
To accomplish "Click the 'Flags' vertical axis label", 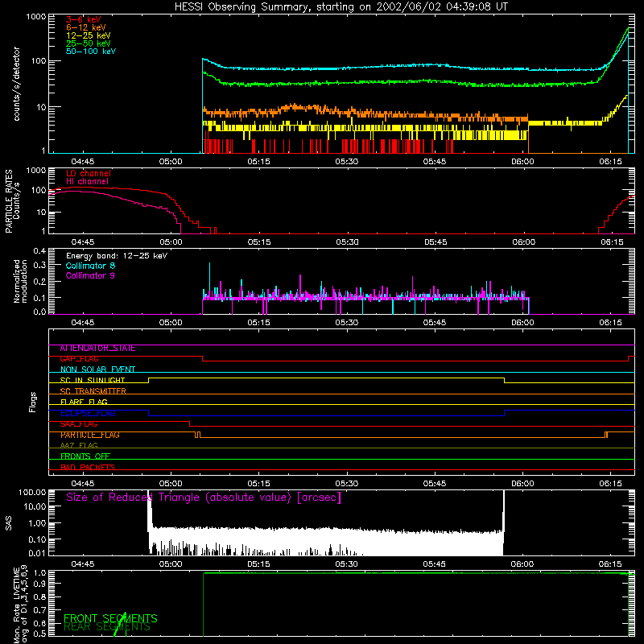I will tap(33, 402).
